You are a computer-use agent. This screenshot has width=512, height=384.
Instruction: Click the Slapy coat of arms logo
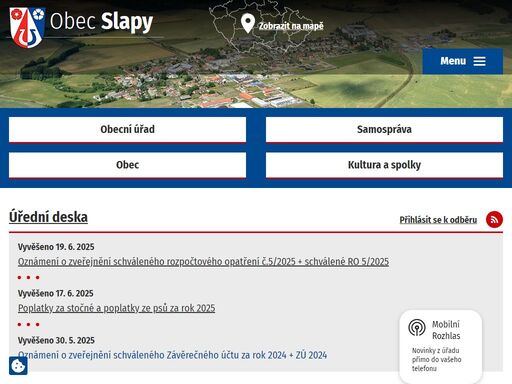coord(27,28)
